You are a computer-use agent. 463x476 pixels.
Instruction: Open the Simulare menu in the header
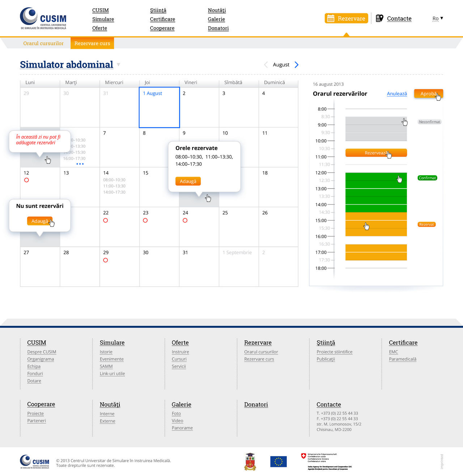[103, 19]
